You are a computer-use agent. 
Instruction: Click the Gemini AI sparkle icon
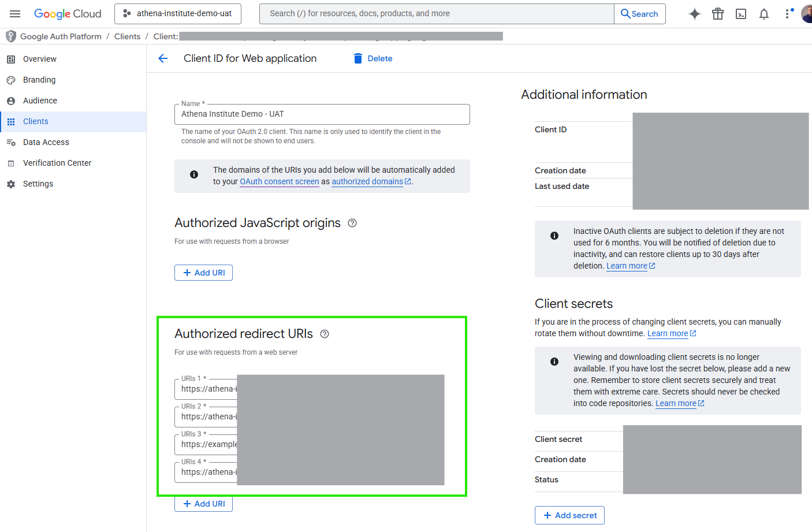tap(695, 14)
